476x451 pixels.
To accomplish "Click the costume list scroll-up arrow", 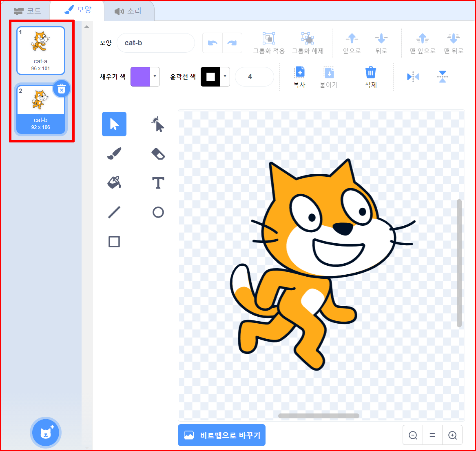I will [86, 27].
